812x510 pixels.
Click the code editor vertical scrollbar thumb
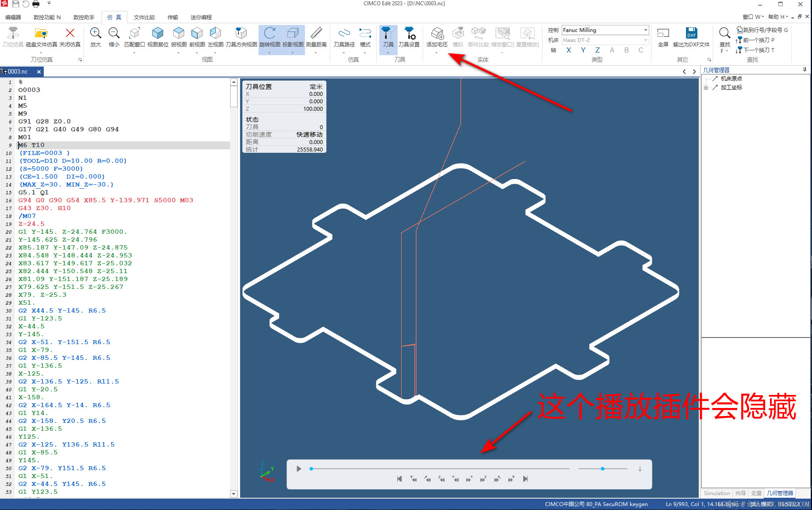point(234,96)
